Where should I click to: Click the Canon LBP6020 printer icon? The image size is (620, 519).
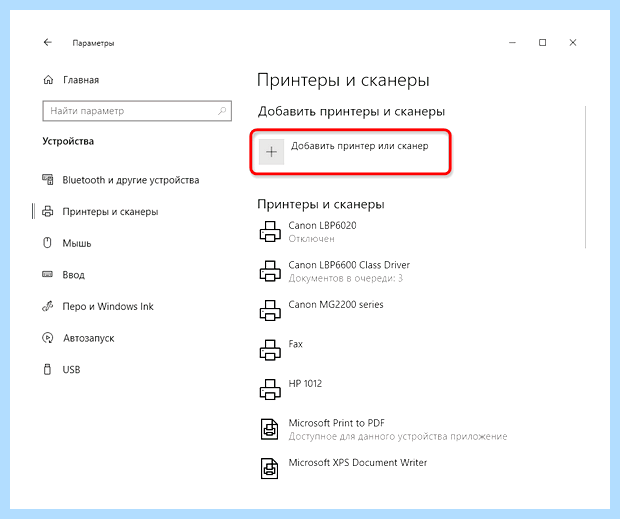pyautogui.click(x=270, y=232)
